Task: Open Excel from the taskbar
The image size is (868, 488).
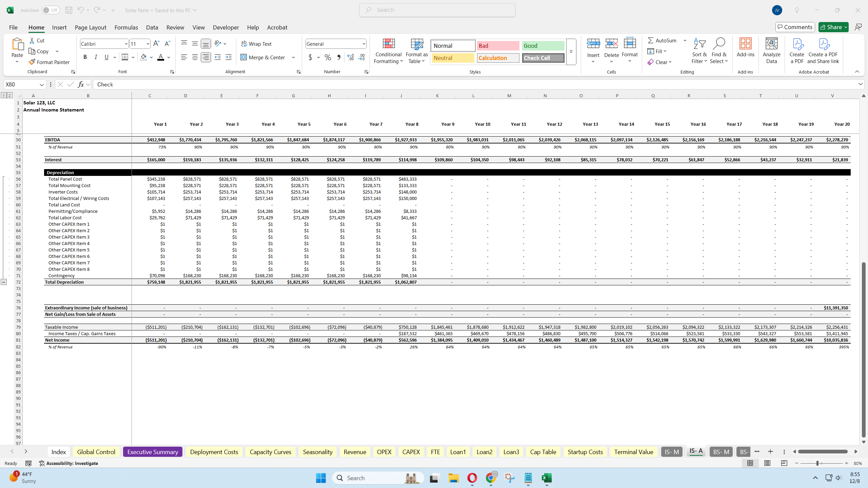Action: click(547, 478)
